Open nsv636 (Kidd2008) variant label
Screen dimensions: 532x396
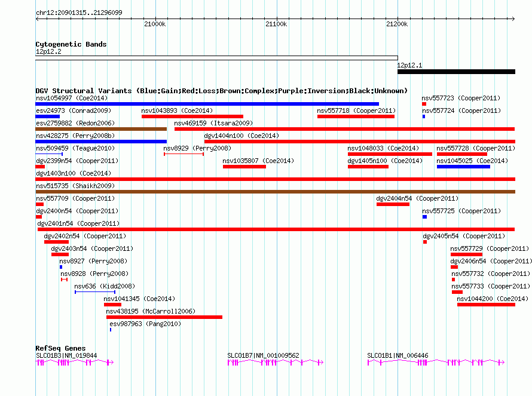[105, 286]
